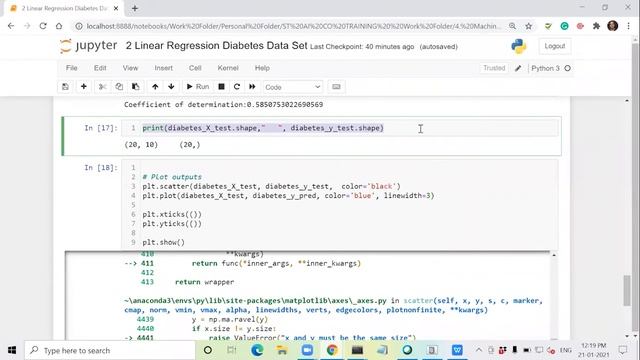Interrupt the kernel with stop icon
The height and width of the screenshot is (360, 640).
[x=221, y=87]
